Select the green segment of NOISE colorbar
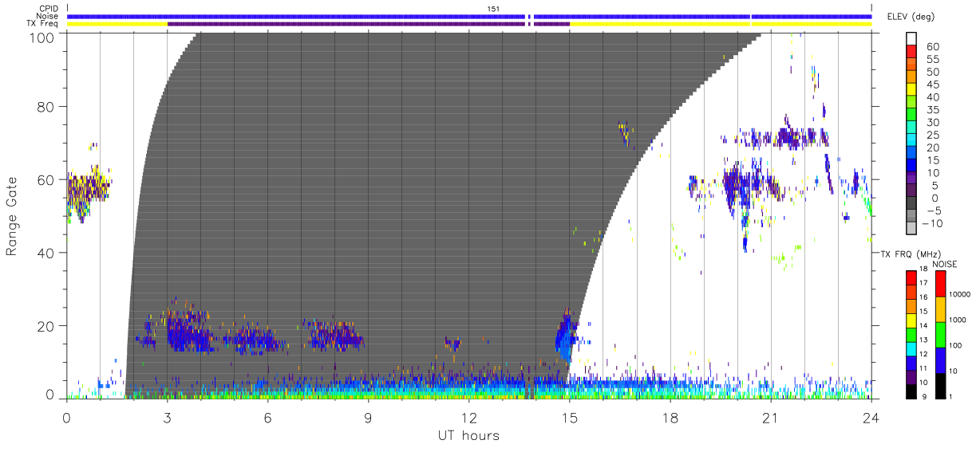 coord(939,334)
